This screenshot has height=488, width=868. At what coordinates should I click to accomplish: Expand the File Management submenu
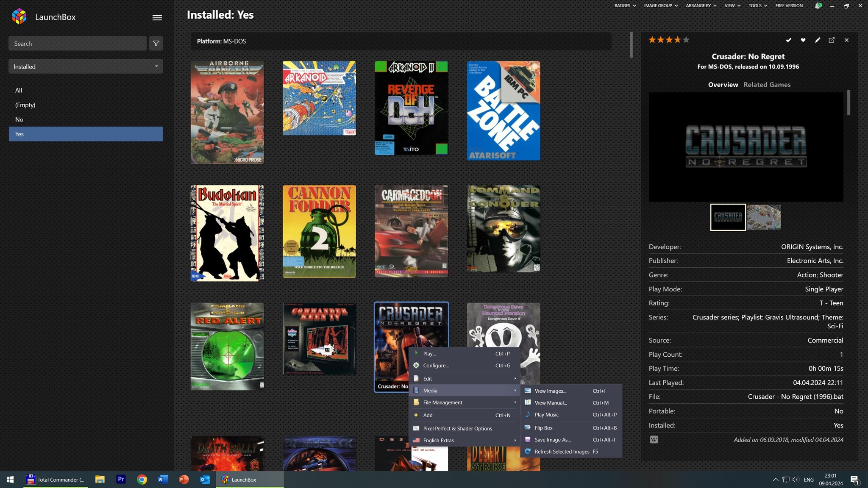tap(465, 402)
